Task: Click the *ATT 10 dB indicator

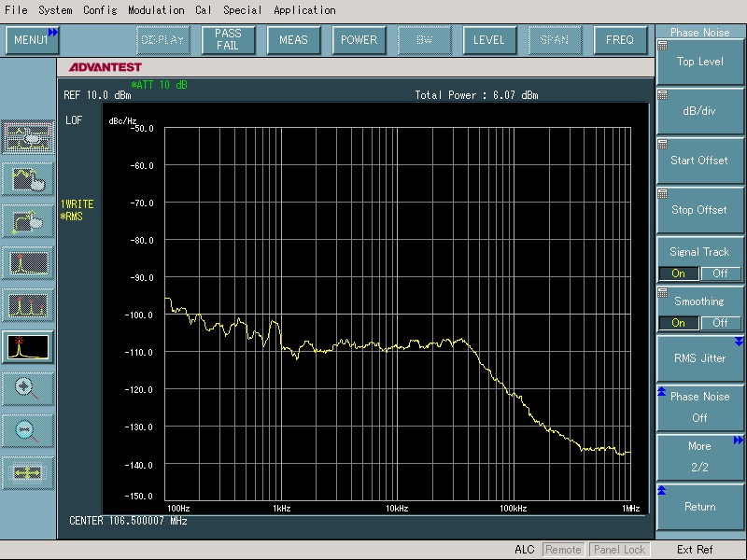Action: click(159, 85)
